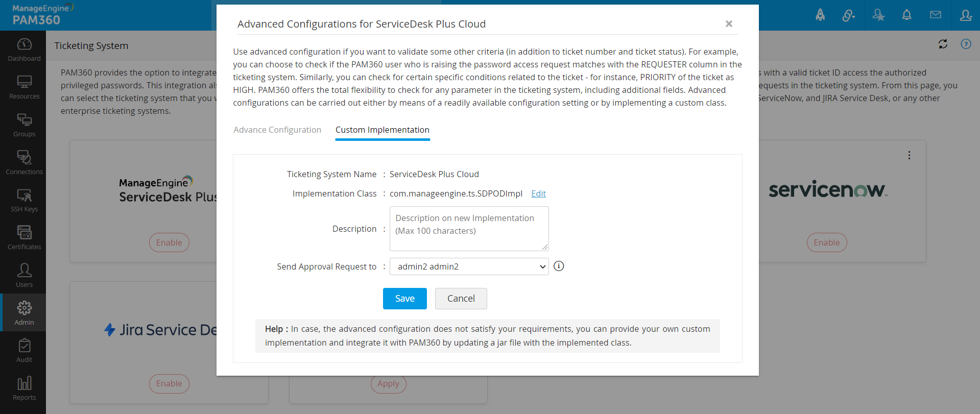The height and width of the screenshot is (414, 980).
Task: Refresh the Ticketing System page
Action: tap(943, 44)
